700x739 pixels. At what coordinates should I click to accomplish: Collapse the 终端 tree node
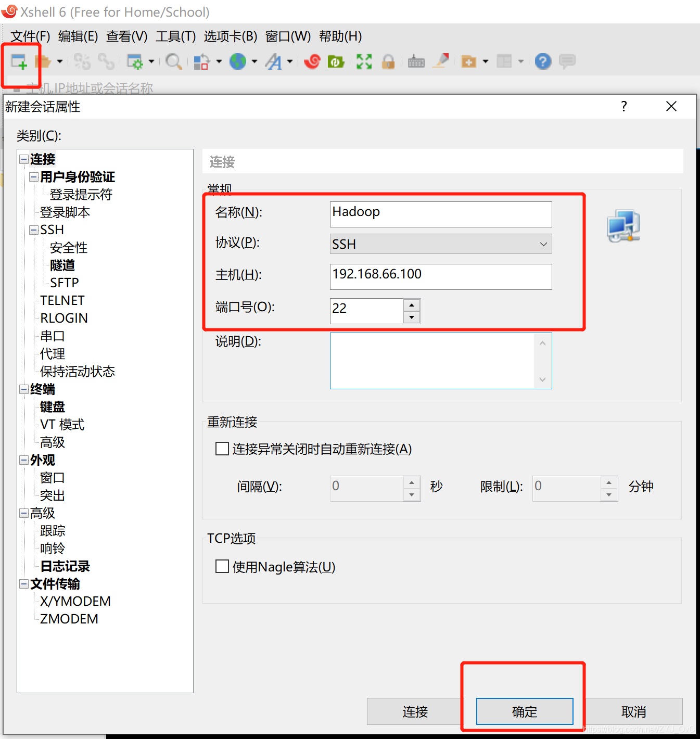pyautogui.click(x=24, y=389)
